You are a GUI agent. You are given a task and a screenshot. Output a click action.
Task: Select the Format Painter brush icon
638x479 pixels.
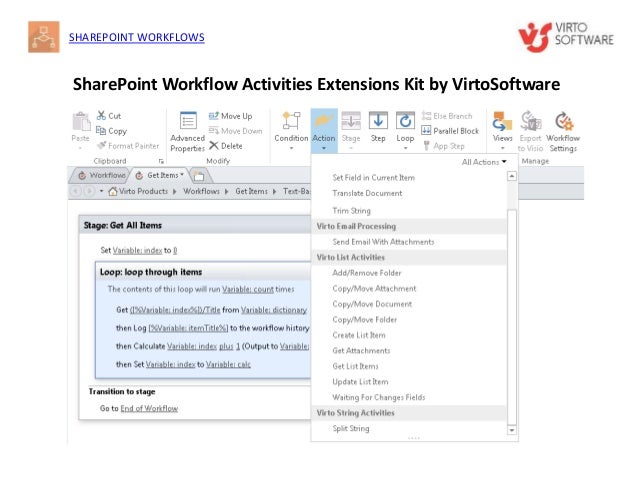[102, 145]
